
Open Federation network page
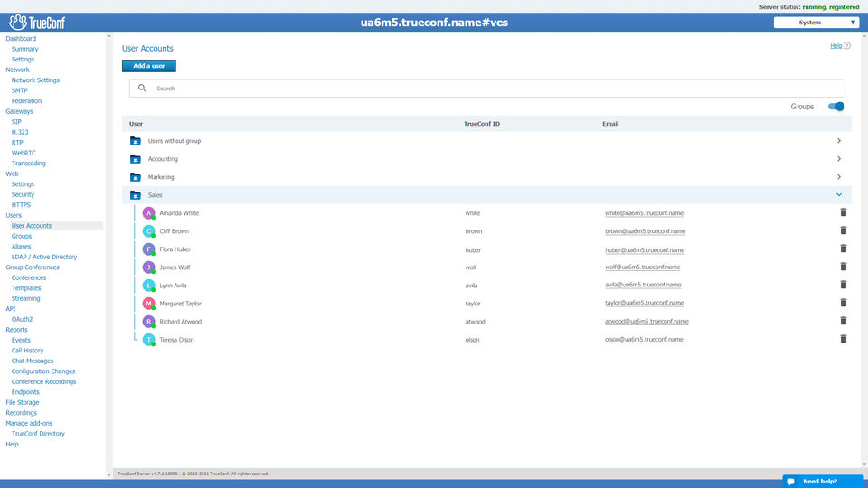26,100
